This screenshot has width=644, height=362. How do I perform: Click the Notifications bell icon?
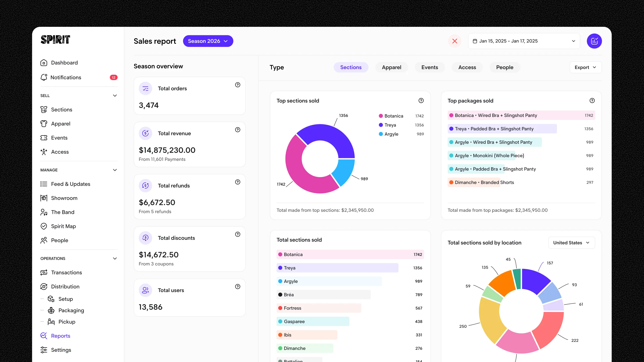44,78
